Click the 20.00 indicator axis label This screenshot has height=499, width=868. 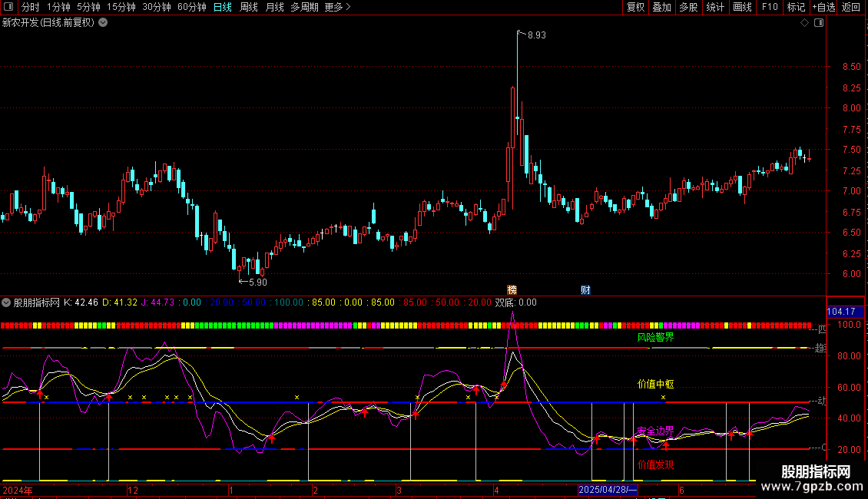849,450
